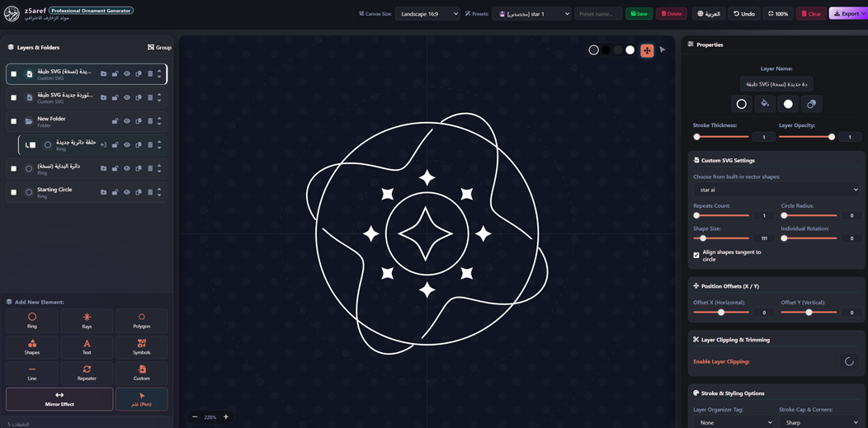Click the paint bucket fill icon in Properties
Screen dimensions: 868x428
(x=765, y=104)
